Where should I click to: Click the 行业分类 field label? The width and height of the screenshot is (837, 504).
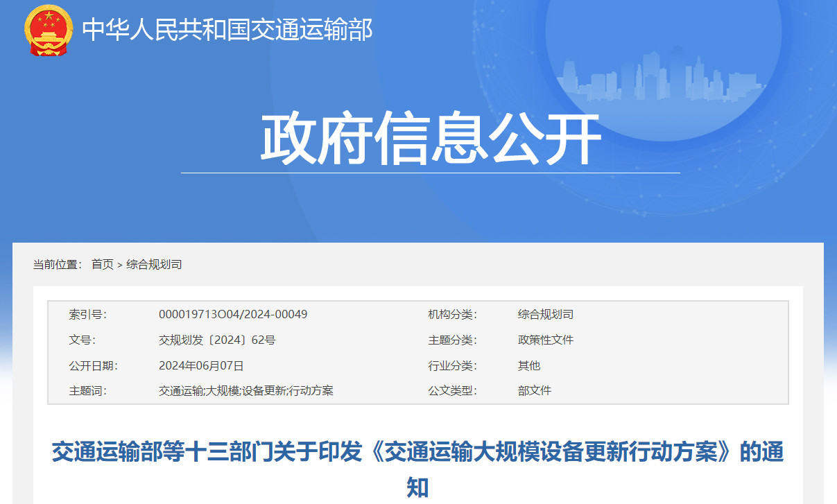click(x=453, y=365)
